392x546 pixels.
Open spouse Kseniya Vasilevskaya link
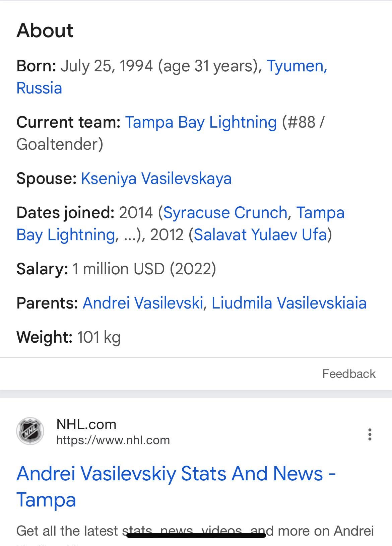point(156,179)
